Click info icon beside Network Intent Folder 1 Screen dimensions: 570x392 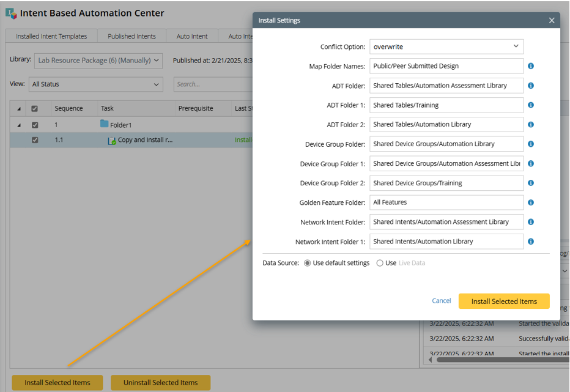[x=531, y=242]
